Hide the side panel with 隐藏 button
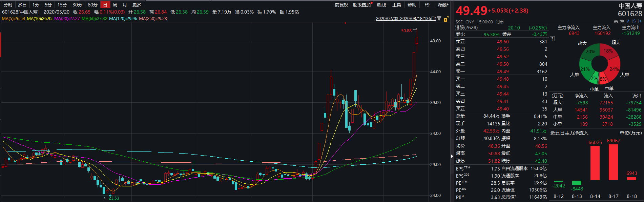The image size is (644, 202). pos(443,5)
